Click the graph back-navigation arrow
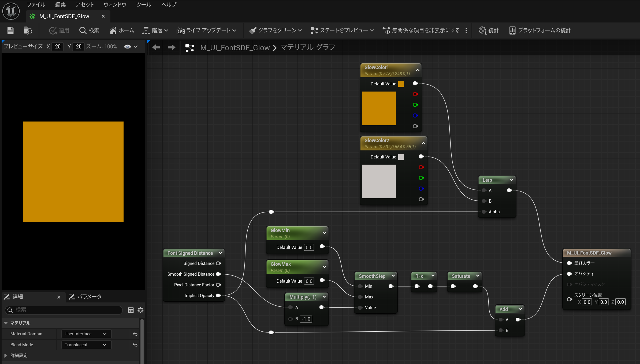 [156, 48]
